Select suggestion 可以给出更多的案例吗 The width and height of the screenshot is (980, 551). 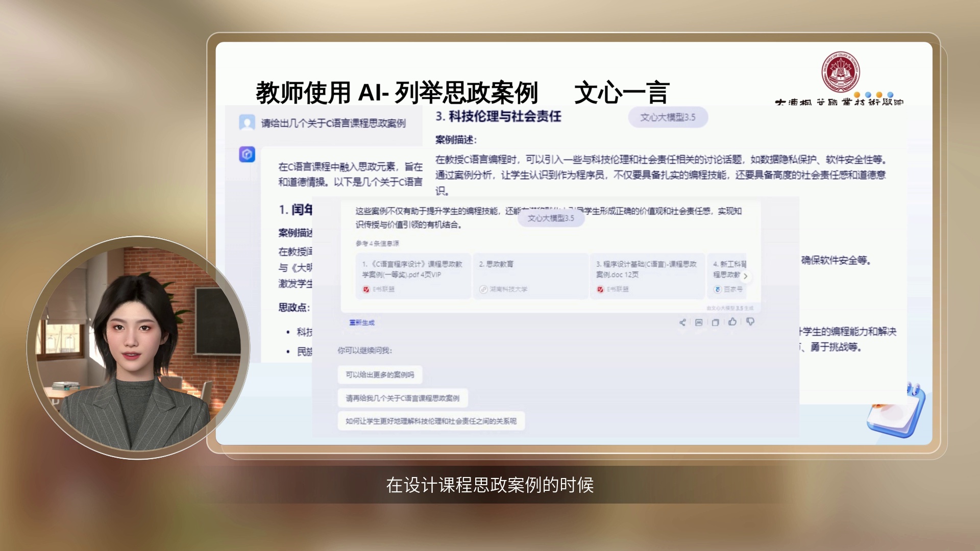click(380, 374)
